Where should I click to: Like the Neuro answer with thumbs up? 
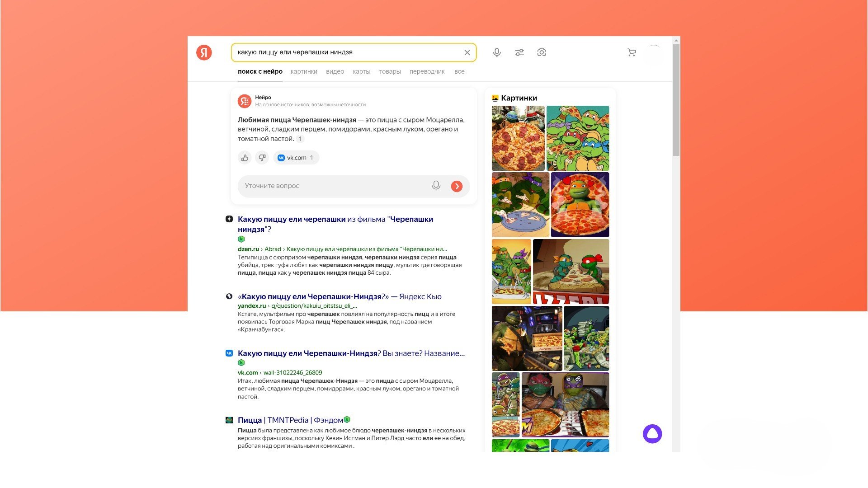[245, 158]
